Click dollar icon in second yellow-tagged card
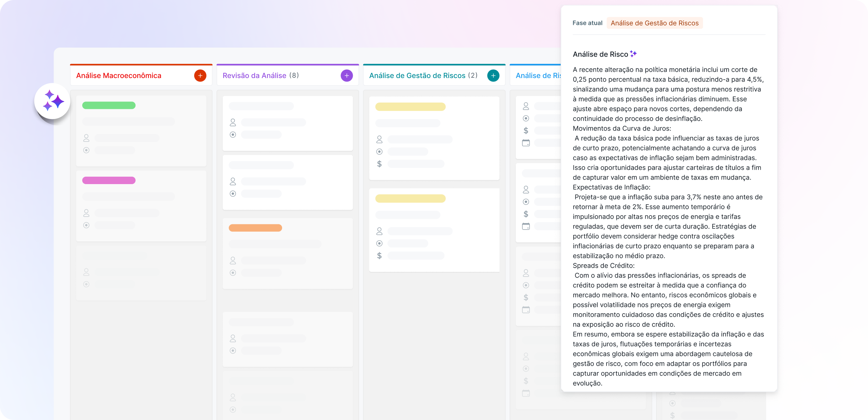The image size is (868, 420). click(379, 255)
